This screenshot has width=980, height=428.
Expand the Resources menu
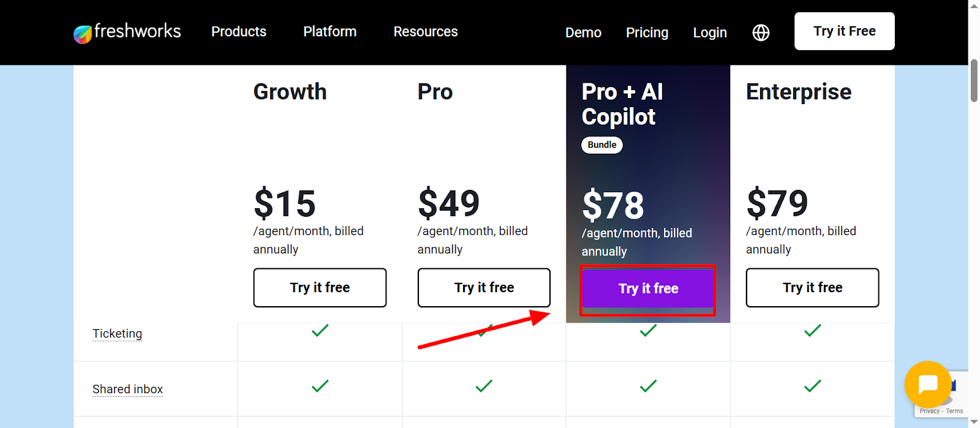point(425,32)
